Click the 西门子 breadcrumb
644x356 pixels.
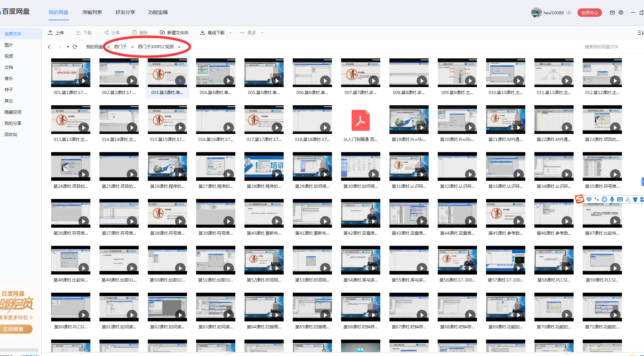pos(120,47)
